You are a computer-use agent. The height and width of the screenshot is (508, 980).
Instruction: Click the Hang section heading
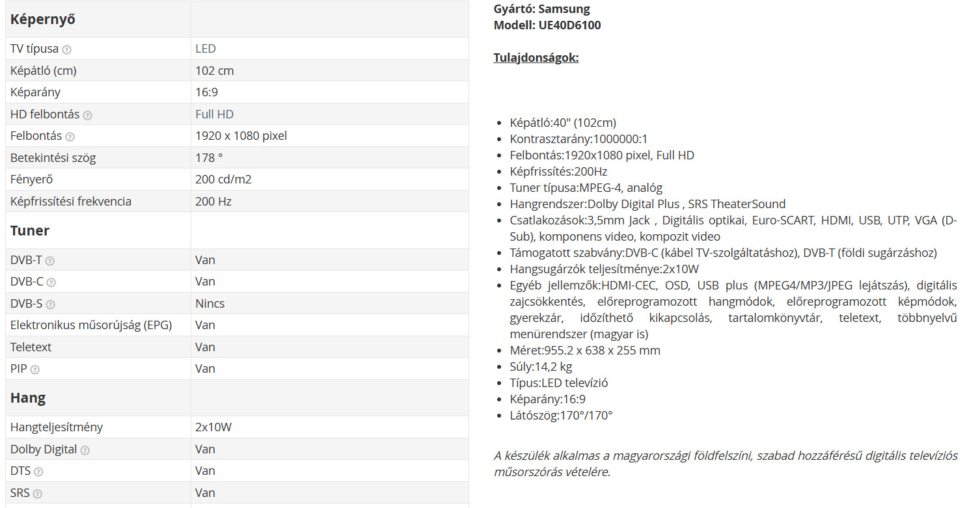[28, 398]
